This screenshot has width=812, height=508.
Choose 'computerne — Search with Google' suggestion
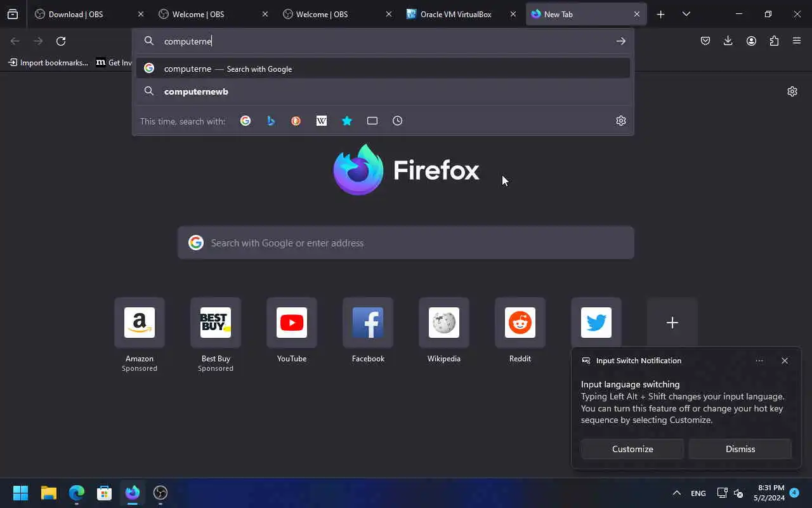383,69
